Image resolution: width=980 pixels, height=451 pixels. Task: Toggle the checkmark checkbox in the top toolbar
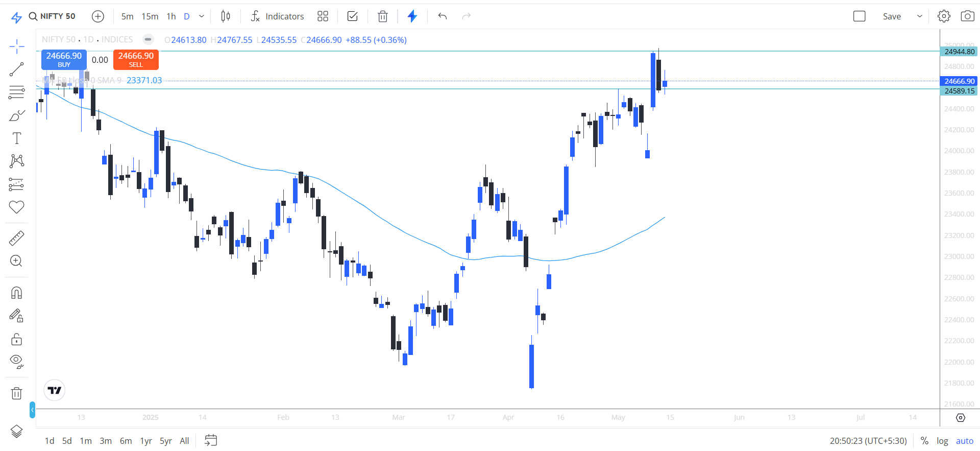click(353, 16)
